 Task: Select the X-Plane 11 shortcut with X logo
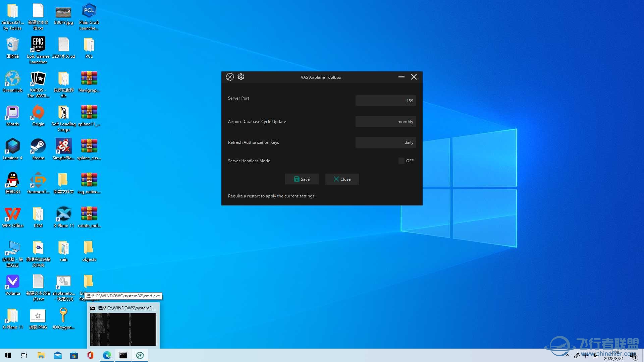pos(63,217)
